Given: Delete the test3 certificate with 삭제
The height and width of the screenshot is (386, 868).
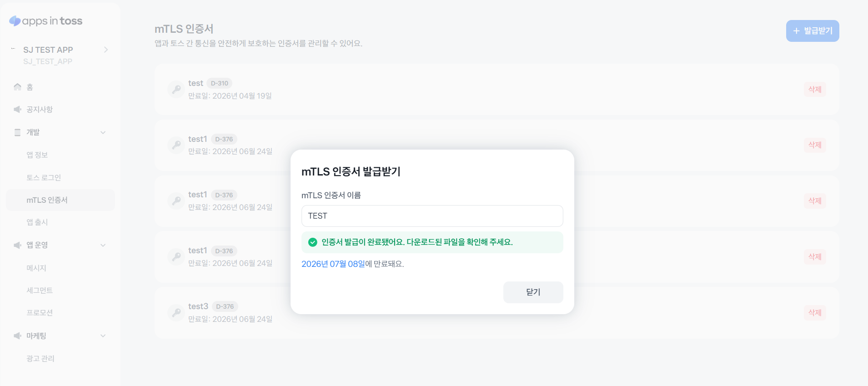Looking at the screenshot, I should (815, 312).
